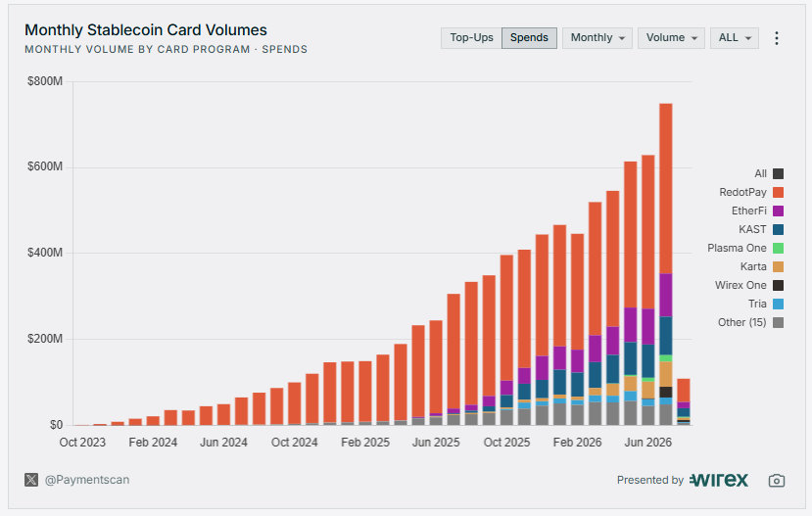This screenshot has height=516, width=812.
Task: Open the Volume metric dropdown
Action: 671,38
